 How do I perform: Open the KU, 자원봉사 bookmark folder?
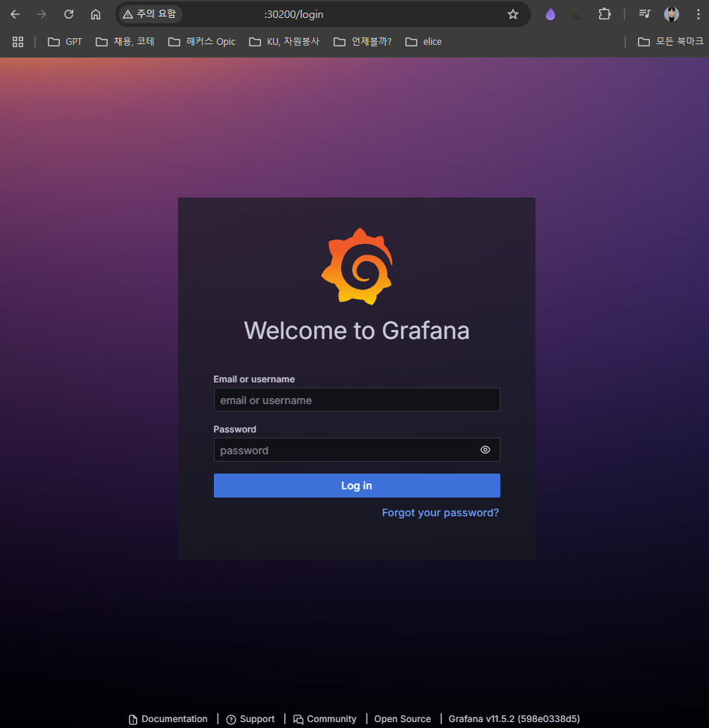[284, 42]
